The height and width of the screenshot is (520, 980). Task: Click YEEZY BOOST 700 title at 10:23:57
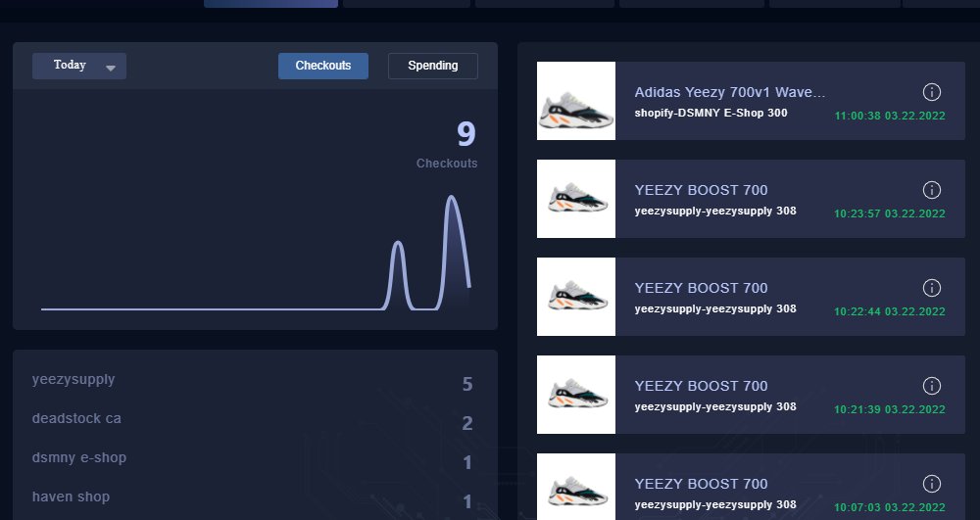point(701,190)
